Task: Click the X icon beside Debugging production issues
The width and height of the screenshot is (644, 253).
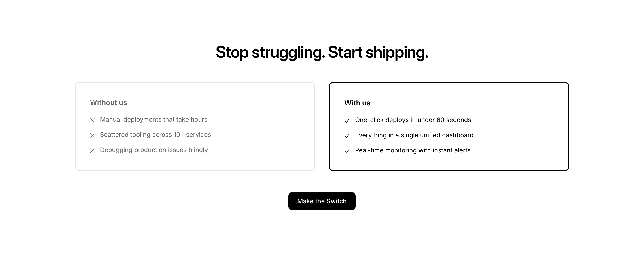Action: (92, 151)
